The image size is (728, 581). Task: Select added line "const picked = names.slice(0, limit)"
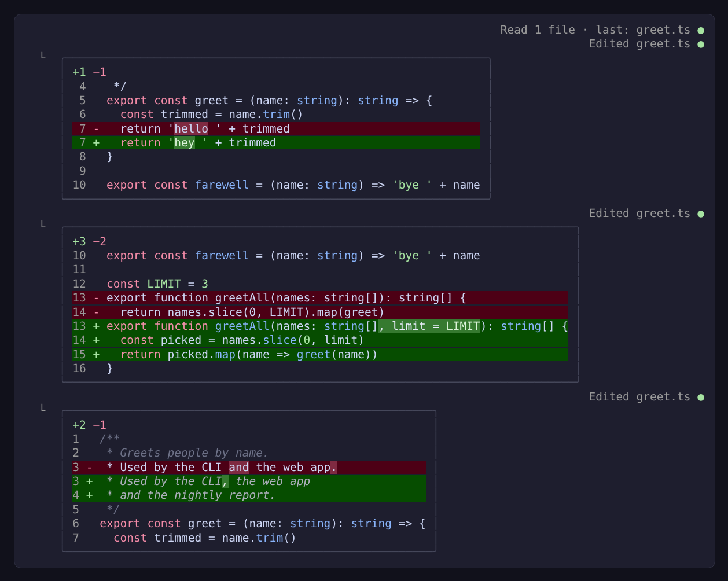point(320,340)
